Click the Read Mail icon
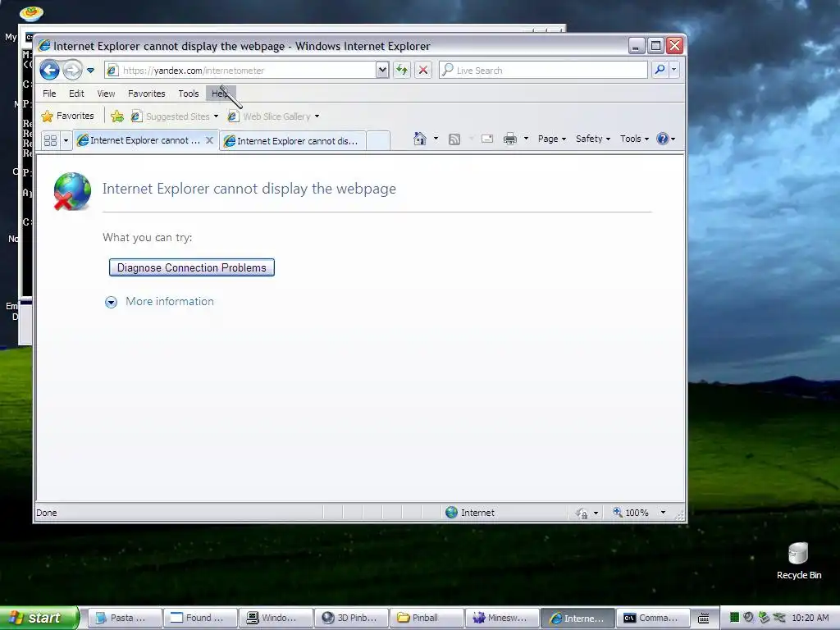The height and width of the screenshot is (630, 840). [487, 139]
